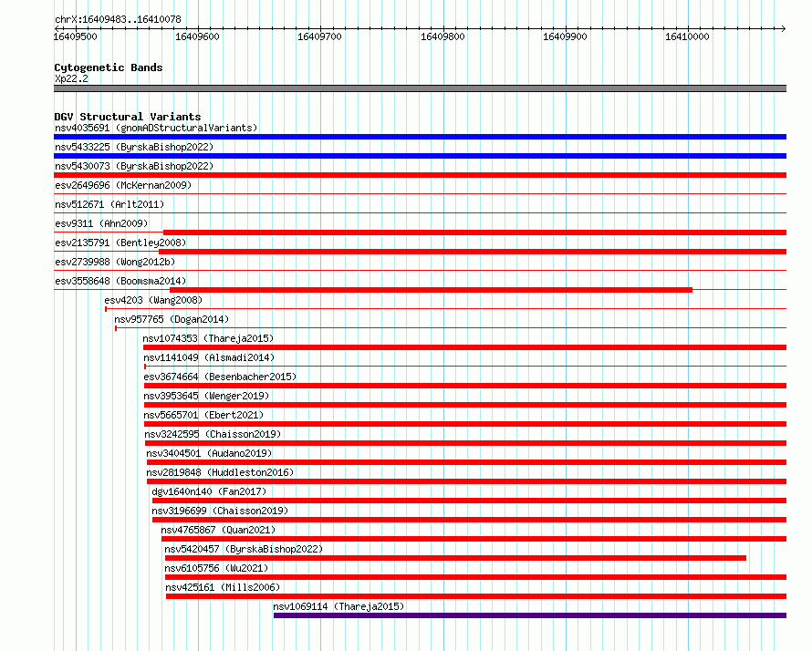Click the 16409900 ruler position
Viewport: 812px width, 651px height.
565,36
